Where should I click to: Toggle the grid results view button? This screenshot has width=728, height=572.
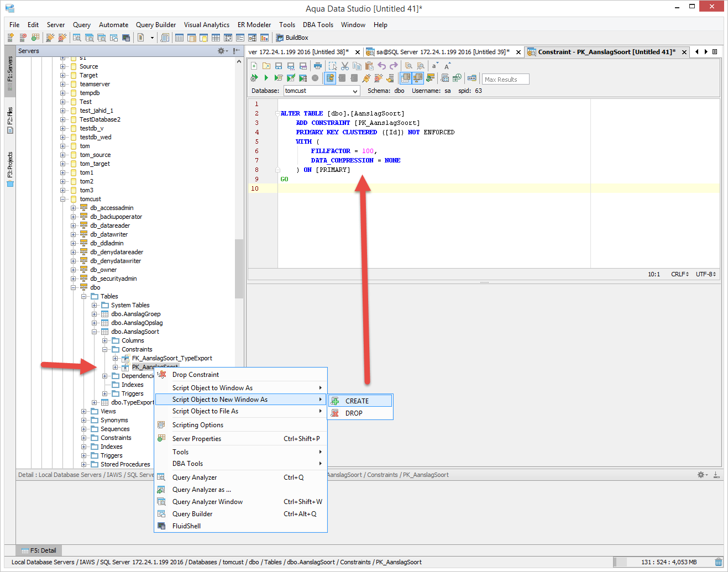(x=406, y=78)
